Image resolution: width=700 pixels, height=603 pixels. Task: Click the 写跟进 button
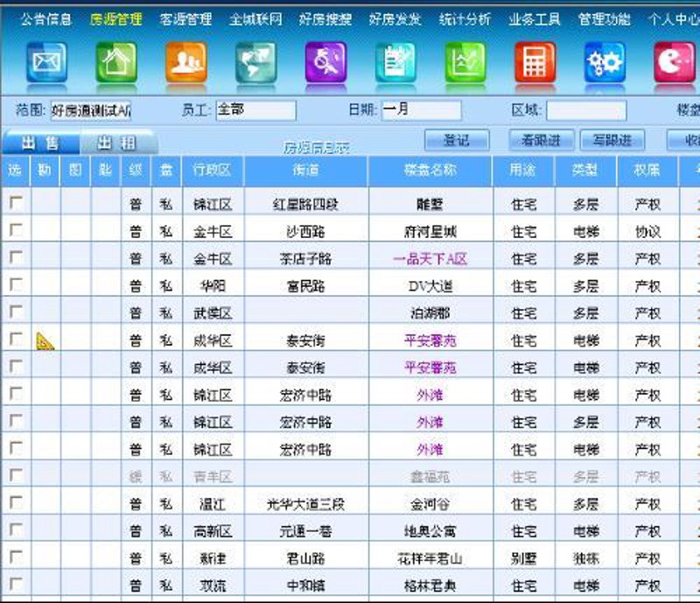[x=612, y=140]
